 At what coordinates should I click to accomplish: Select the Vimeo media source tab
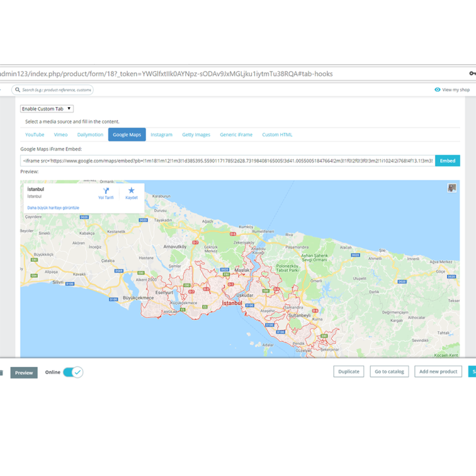coord(61,134)
